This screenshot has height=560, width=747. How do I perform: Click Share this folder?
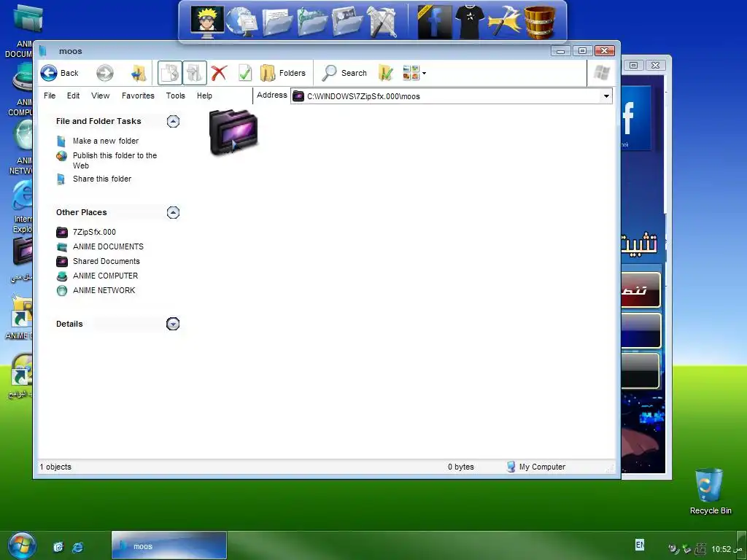102,179
